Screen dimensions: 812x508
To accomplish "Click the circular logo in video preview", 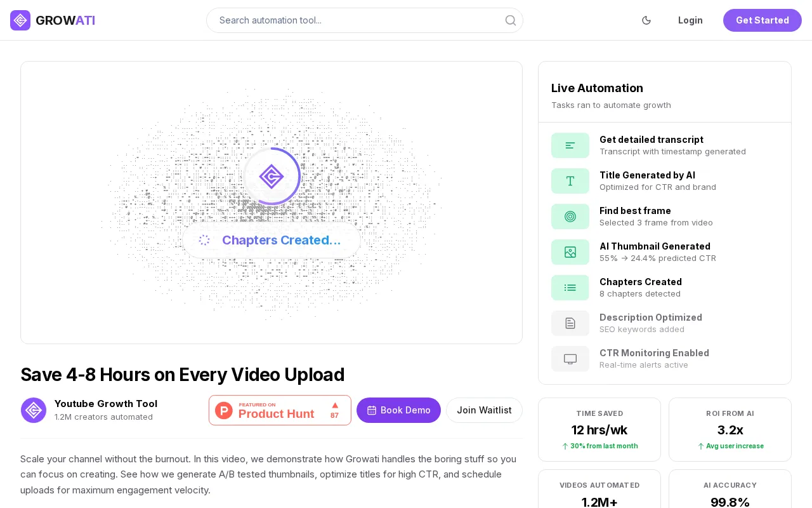I will coord(272,177).
